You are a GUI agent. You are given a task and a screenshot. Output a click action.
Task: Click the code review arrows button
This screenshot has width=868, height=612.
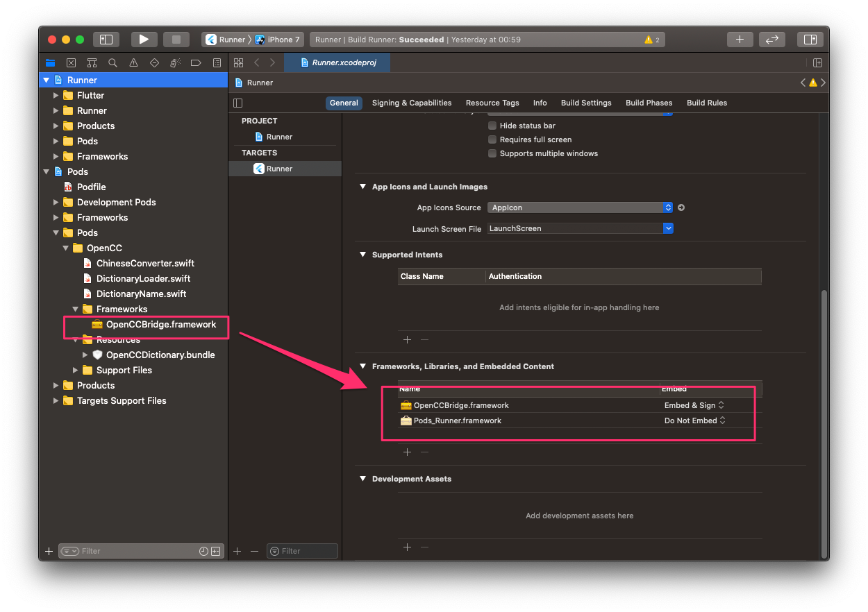[771, 40]
